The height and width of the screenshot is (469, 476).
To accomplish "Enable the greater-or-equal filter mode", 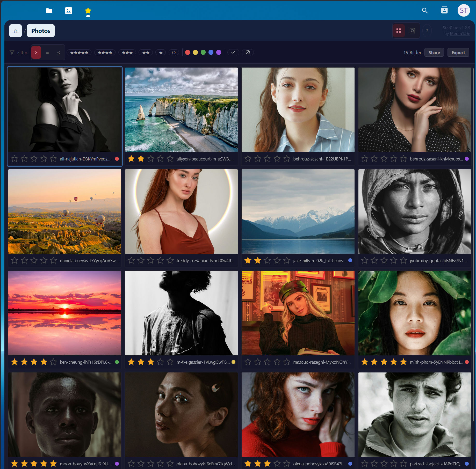I will pos(36,52).
